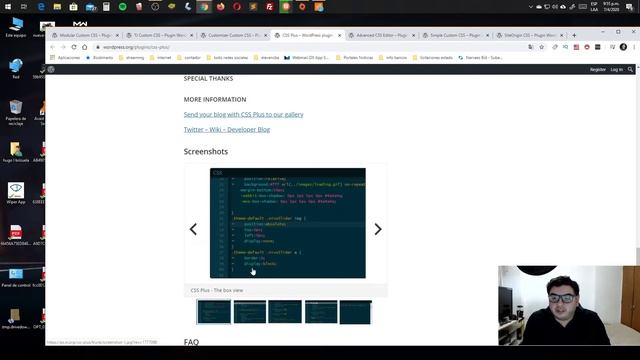Open the internet bookmarks folder
Viewport: 640px width, 360px height.
[x=160, y=58]
